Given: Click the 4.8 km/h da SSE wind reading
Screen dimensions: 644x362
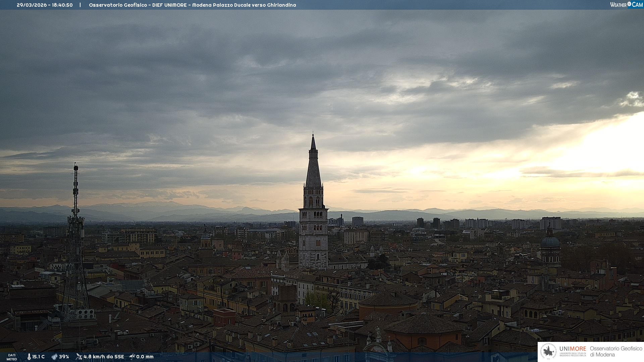Looking at the screenshot, I should [x=104, y=357].
